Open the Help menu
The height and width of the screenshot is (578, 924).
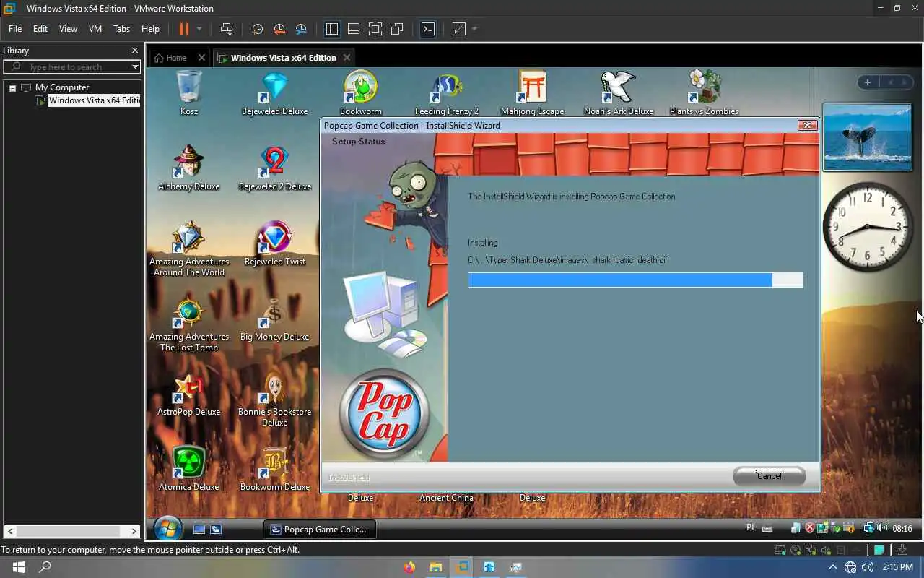point(150,29)
